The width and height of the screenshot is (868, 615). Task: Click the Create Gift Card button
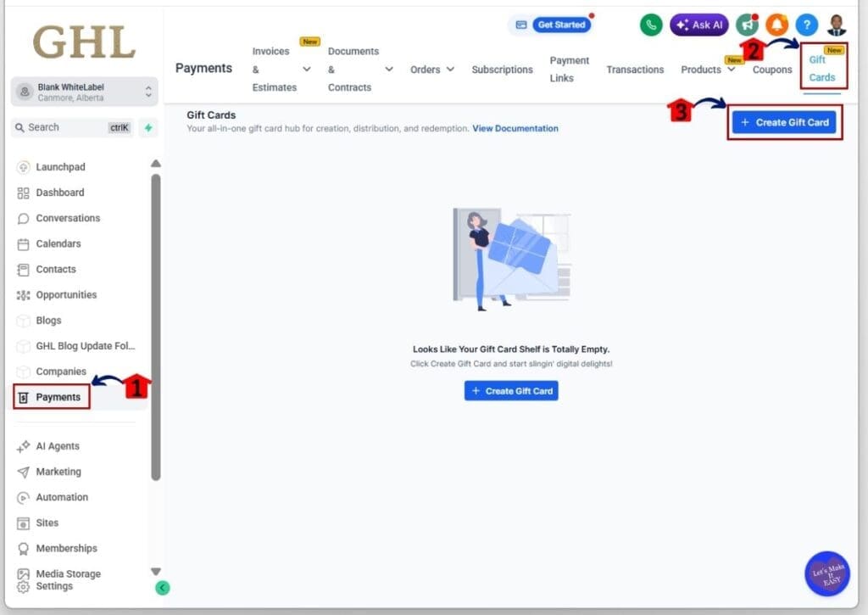click(x=784, y=121)
